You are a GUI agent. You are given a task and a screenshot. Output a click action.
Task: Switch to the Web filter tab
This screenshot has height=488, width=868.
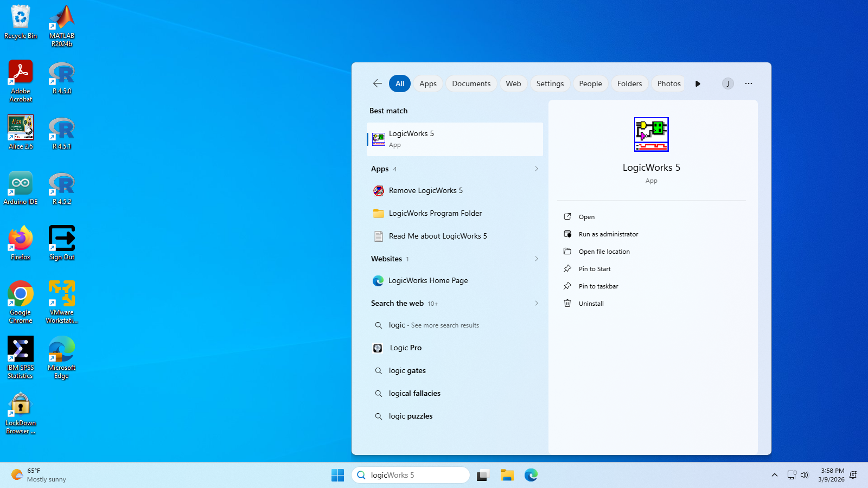point(513,84)
